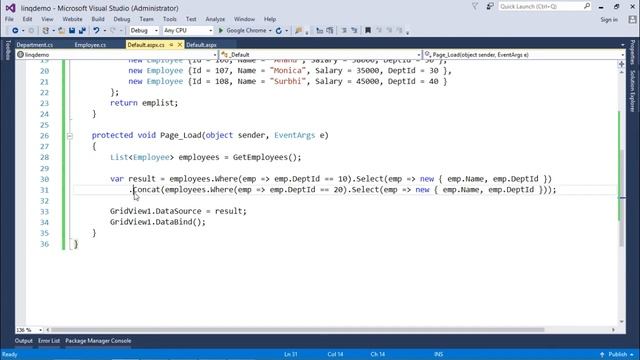Open the File menu
This screenshot has width=640, height=360.
click(9, 19)
